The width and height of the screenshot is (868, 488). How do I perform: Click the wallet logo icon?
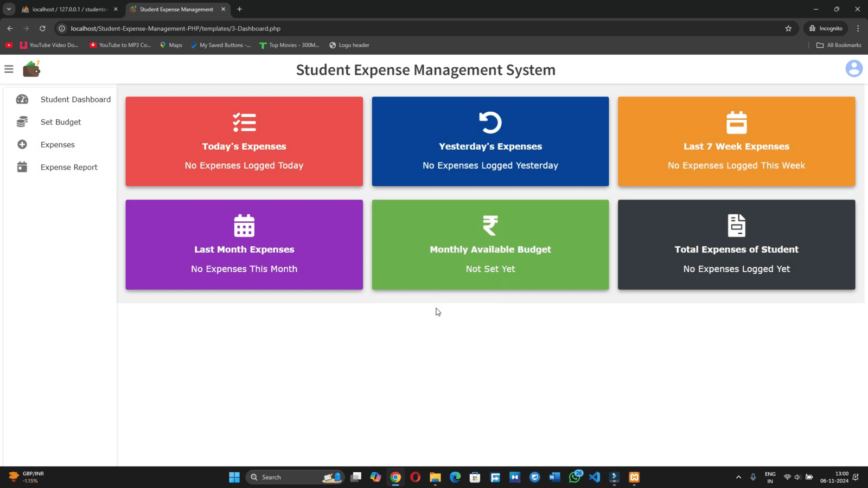[31, 69]
